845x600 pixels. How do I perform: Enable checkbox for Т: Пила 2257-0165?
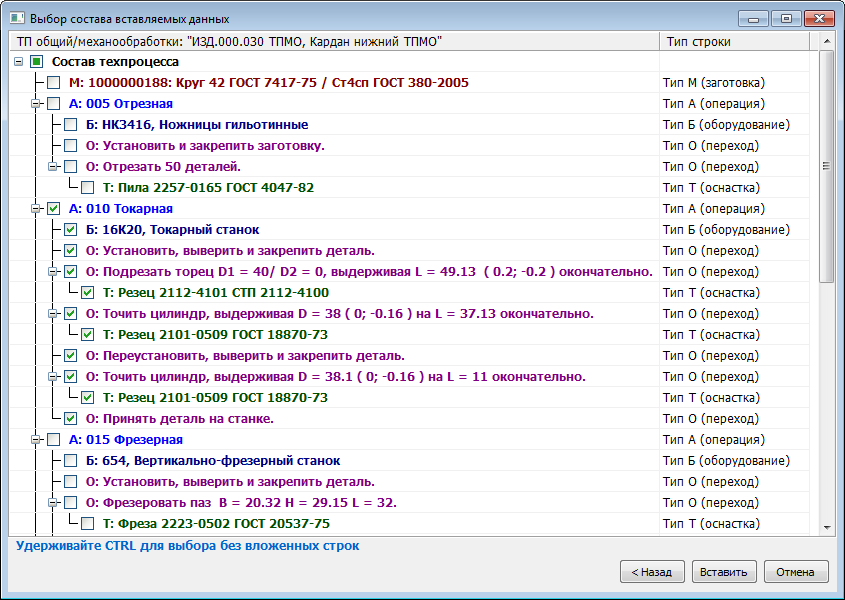click(x=88, y=188)
